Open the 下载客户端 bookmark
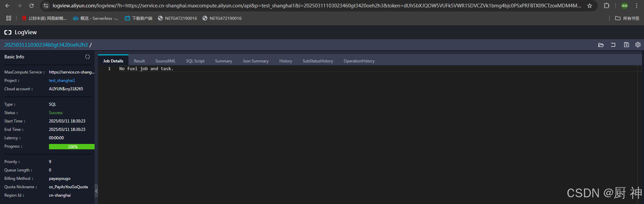 (x=139, y=18)
